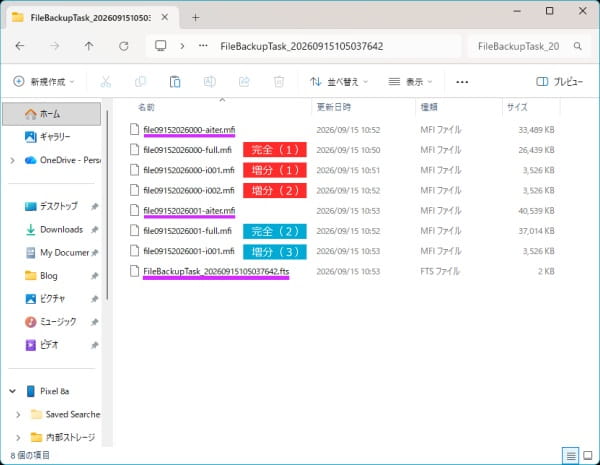600x465 pixels.
Task: Open デスクトップ in quick access
Action: (52, 206)
